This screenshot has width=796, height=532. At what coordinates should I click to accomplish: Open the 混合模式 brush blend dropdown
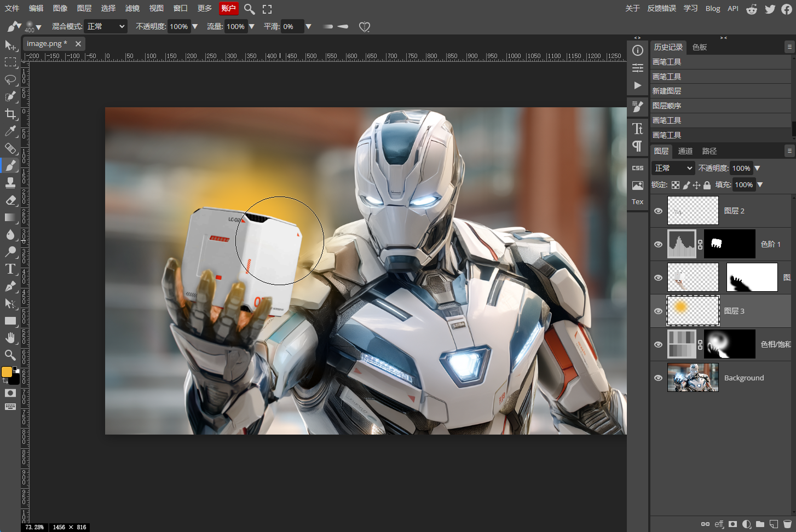(x=106, y=26)
